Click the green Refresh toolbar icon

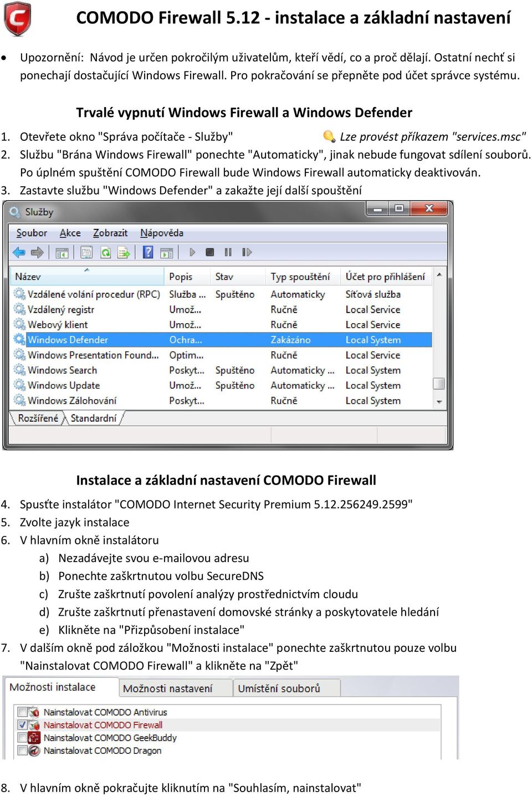tap(105, 253)
